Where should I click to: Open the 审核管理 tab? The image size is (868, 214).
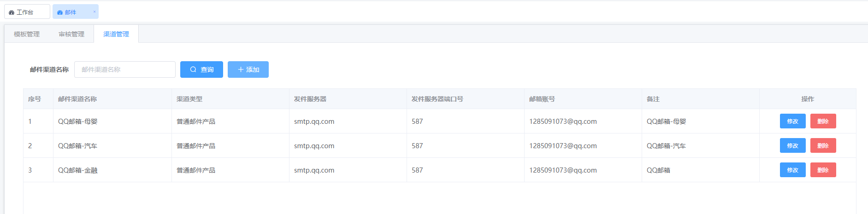pyautogui.click(x=71, y=34)
